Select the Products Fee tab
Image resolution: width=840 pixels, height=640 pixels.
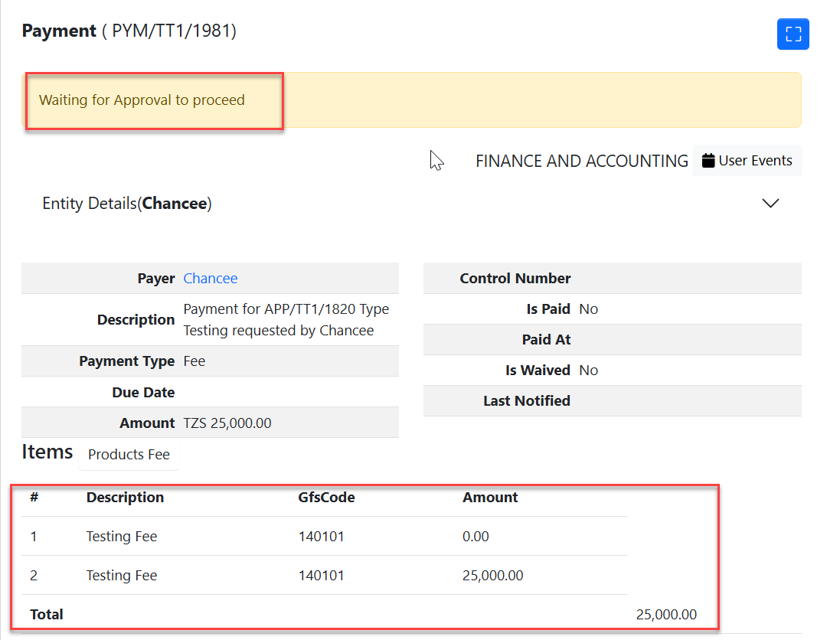click(129, 455)
